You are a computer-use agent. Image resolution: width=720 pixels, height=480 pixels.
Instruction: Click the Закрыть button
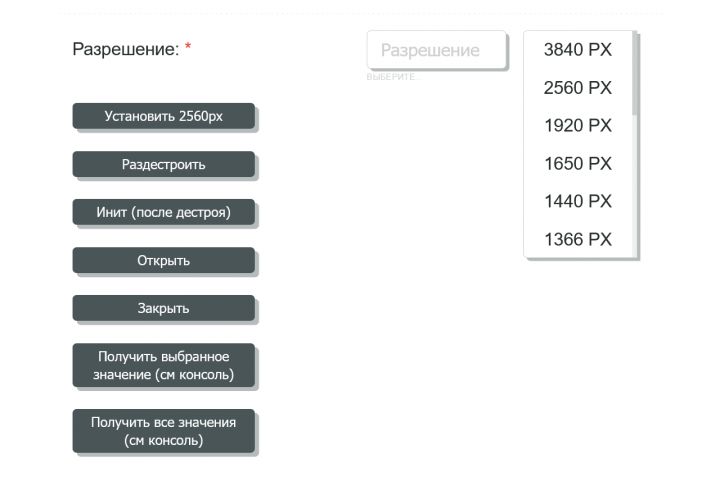click(x=164, y=308)
